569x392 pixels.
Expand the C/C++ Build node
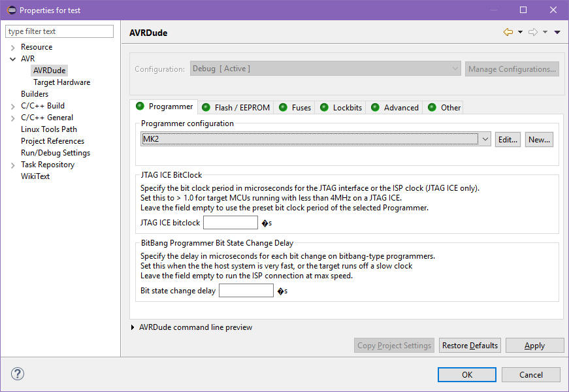click(x=12, y=106)
